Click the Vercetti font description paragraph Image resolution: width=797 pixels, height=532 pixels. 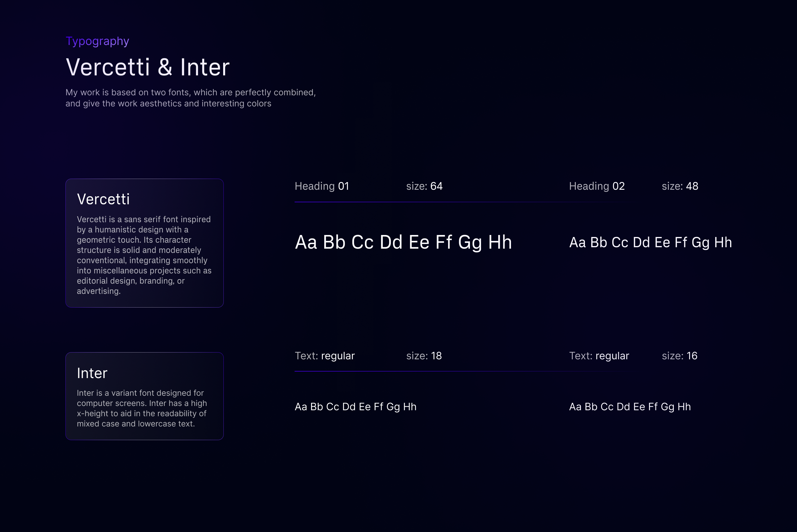pos(144,255)
